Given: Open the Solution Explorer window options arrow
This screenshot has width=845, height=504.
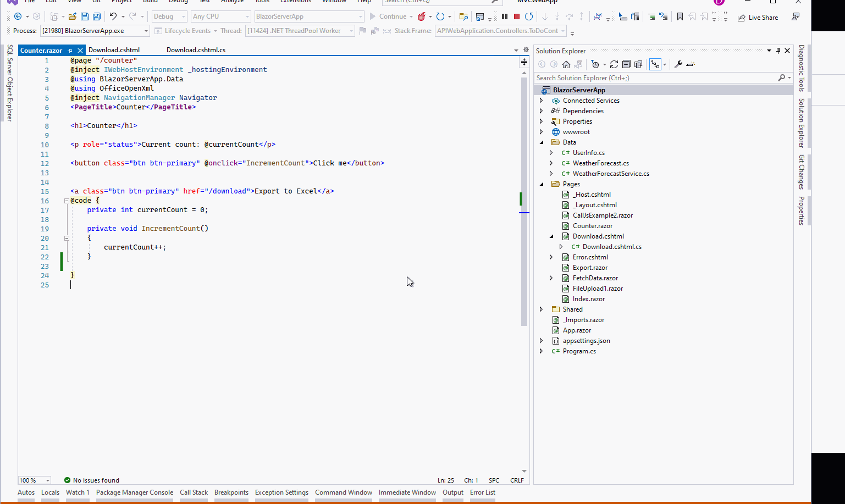Looking at the screenshot, I should [x=769, y=51].
